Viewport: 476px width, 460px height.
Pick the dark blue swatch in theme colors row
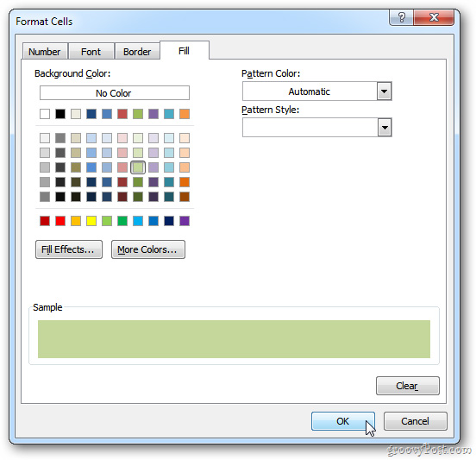click(91, 114)
